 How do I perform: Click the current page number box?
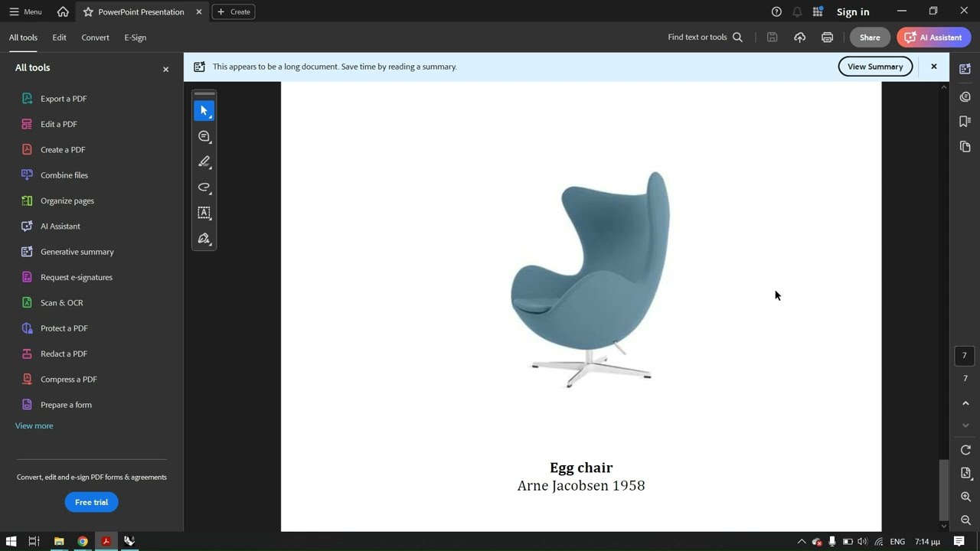(x=965, y=355)
